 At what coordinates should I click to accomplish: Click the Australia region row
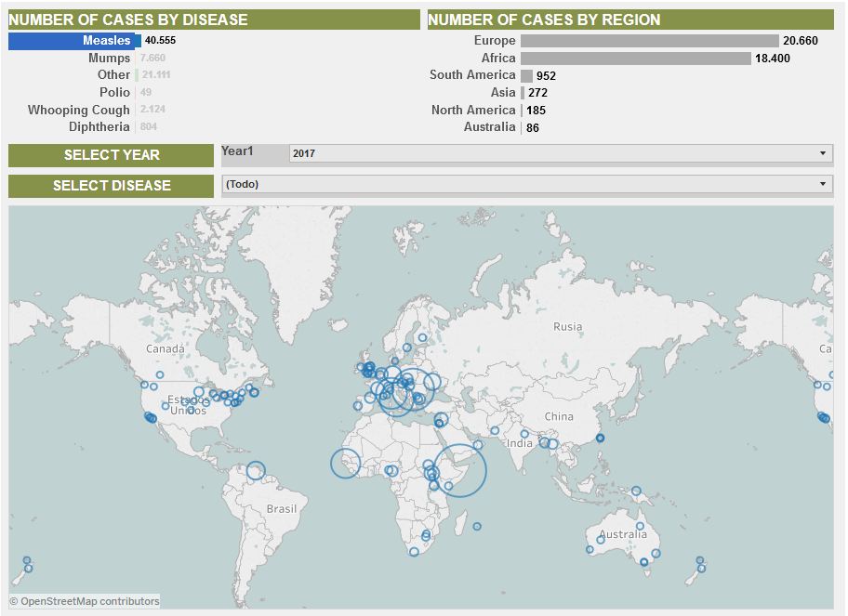(x=490, y=126)
